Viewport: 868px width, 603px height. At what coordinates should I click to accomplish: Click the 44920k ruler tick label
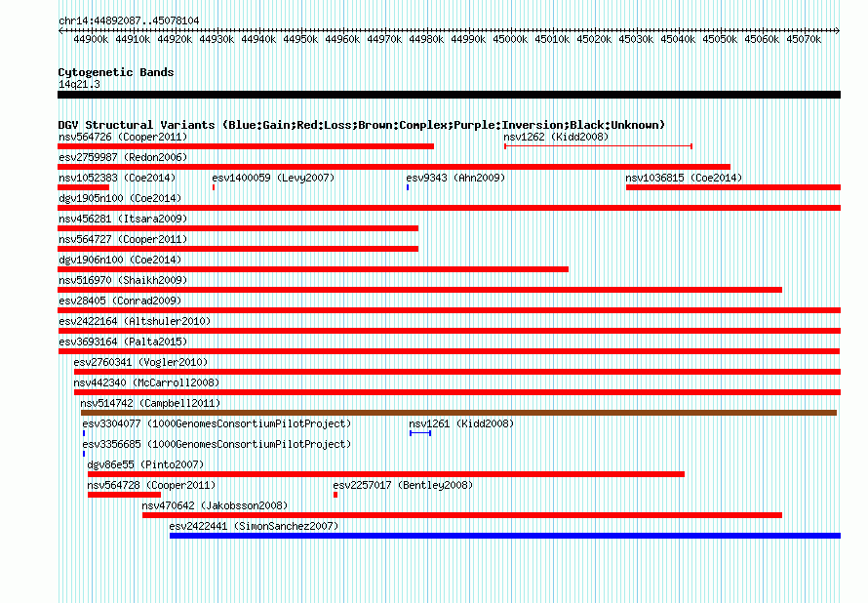[x=175, y=39]
